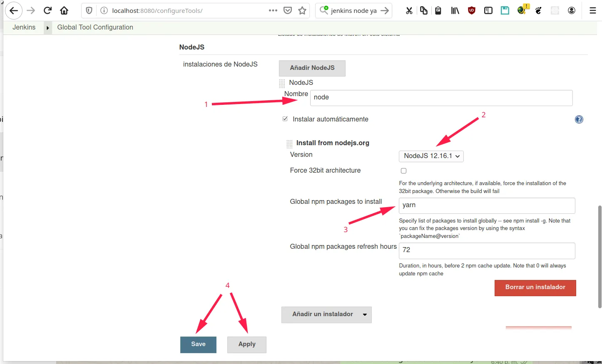Screen dimensions: 602x364
Task: Open tracking protection shield in address bar
Action: (x=89, y=11)
